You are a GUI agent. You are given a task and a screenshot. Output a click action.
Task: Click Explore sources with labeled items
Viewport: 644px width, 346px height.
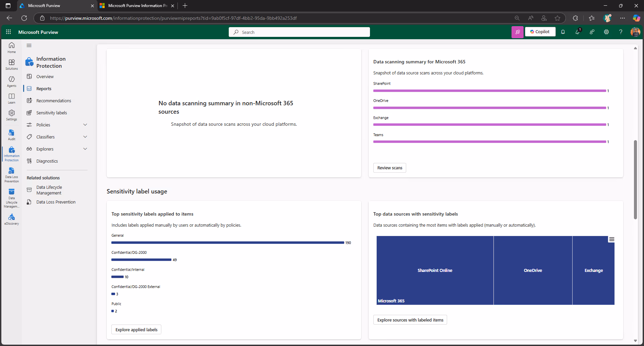tap(410, 320)
